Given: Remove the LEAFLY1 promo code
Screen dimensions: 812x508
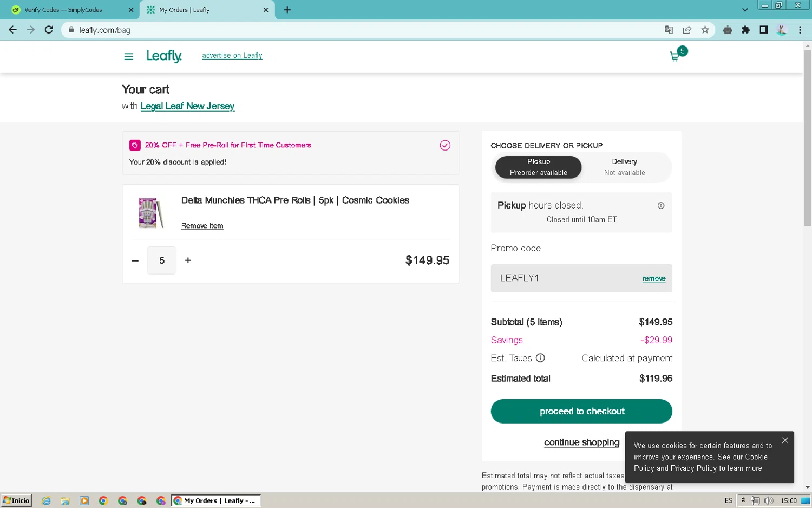Looking at the screenshot, I should (x=654, y=278).
